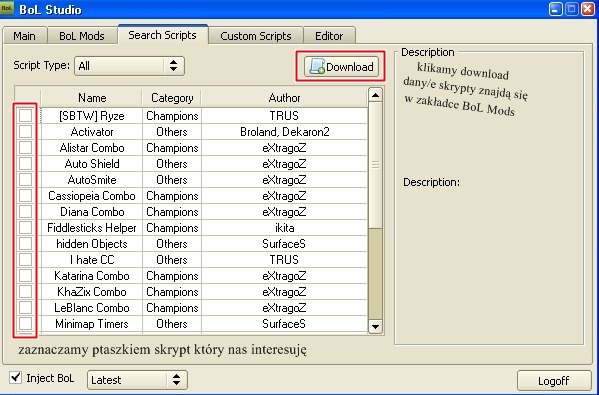The width and height of the screenshot is (599, 395).
Task: Tick the Minimap Timers checkbox
Action: click(x=26, y=324)
